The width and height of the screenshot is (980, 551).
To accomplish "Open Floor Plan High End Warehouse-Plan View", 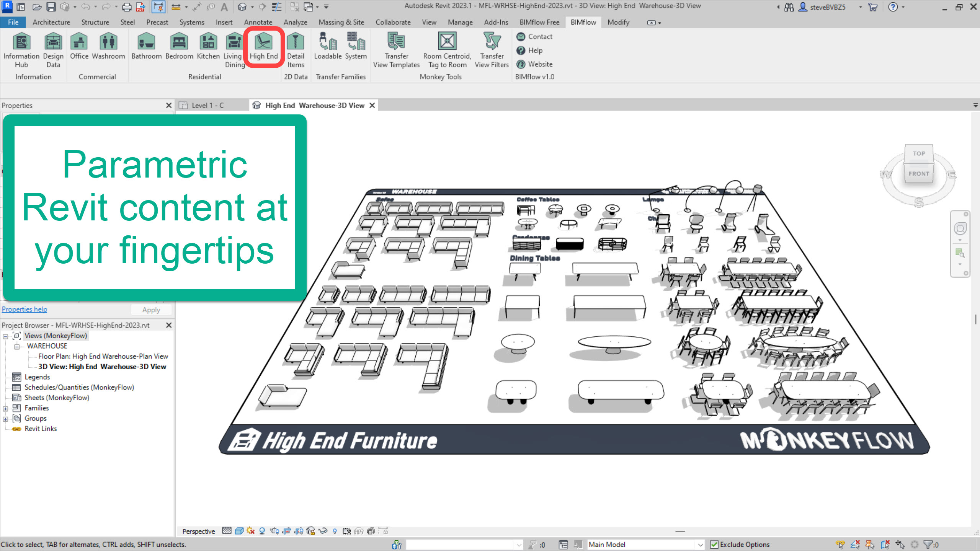I will tap(103, 356).
